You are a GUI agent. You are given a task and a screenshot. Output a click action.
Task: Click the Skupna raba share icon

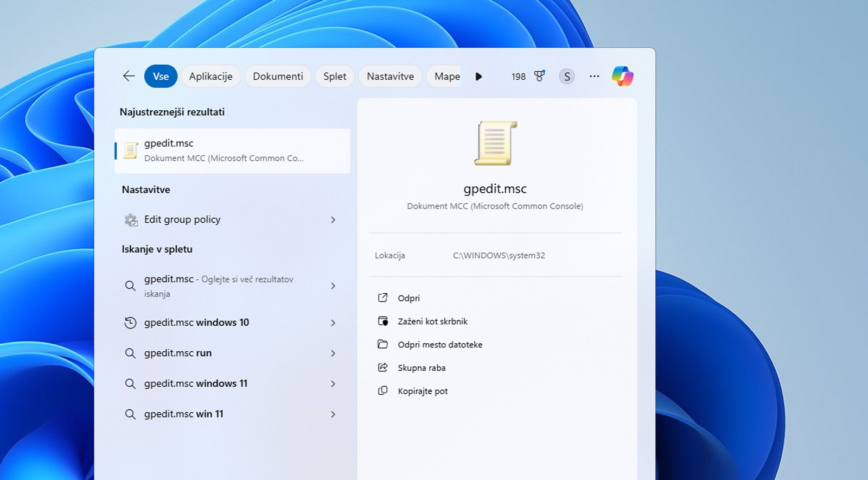click(x=383, y=368)
